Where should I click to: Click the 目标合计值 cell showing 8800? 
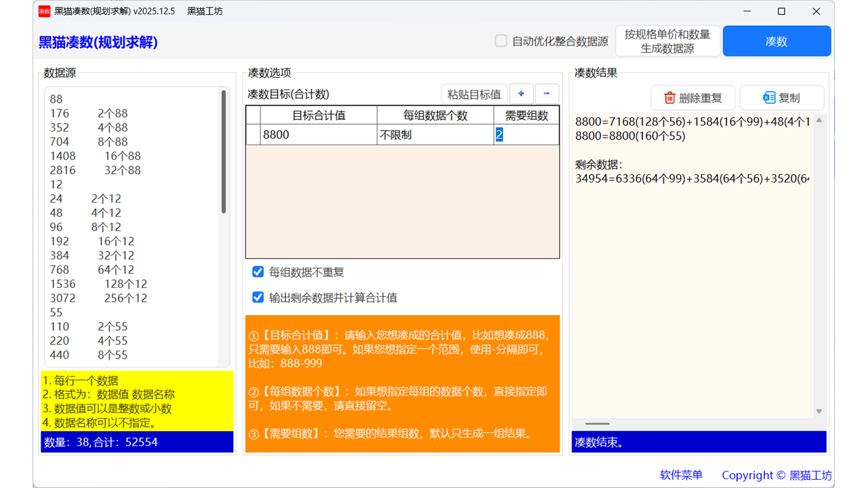pos(319,134)
